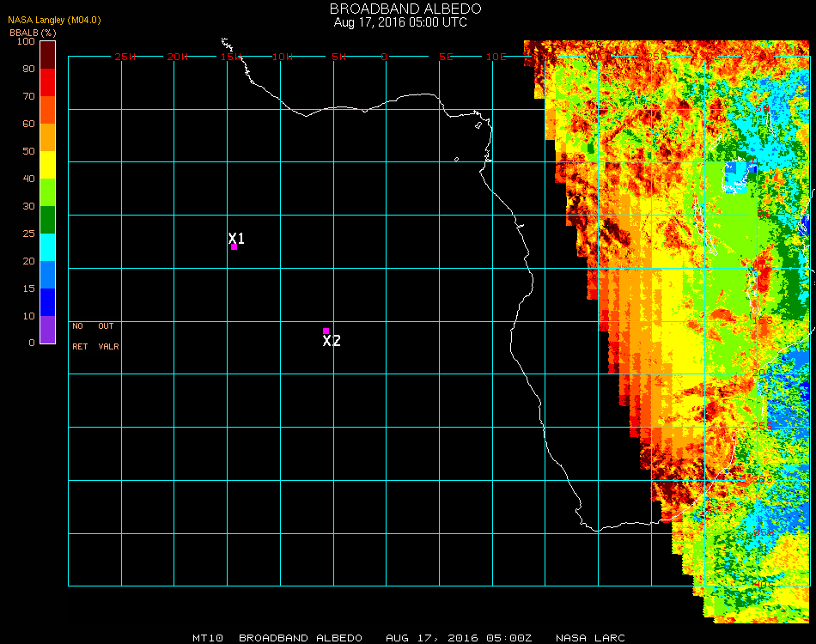Click the BROADBAND ALBEDO title text
Image resolution: width=816 pixels, height=644 pixels.
pos(400,8)
